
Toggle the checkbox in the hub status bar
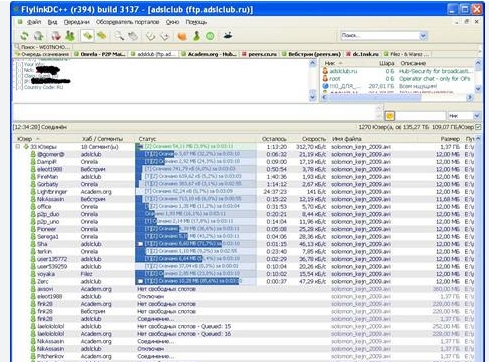tap(478, 127)
